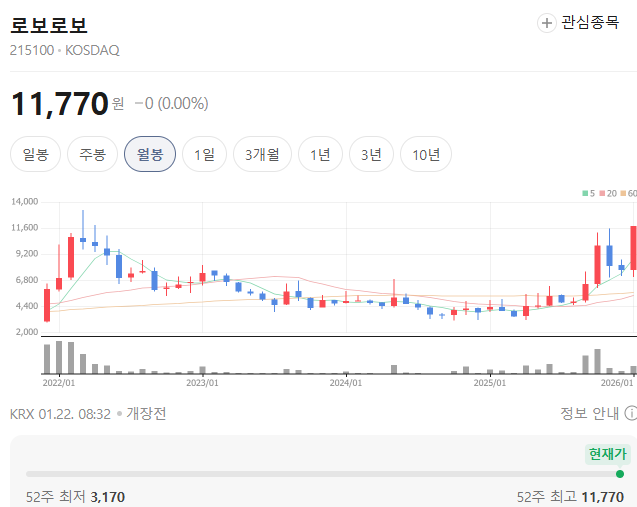Switch chart to 1일 range
The width and height of the screenshot is (637, 507).
tap(204, 154)
